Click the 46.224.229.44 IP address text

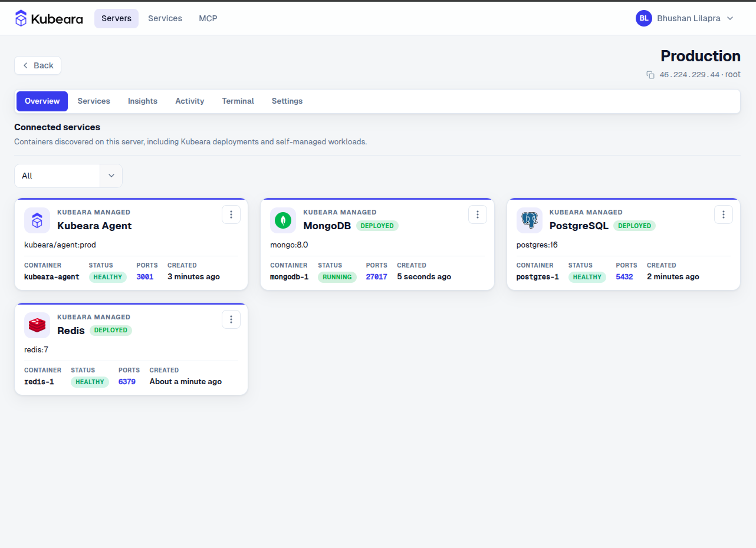tap(689, 75)
